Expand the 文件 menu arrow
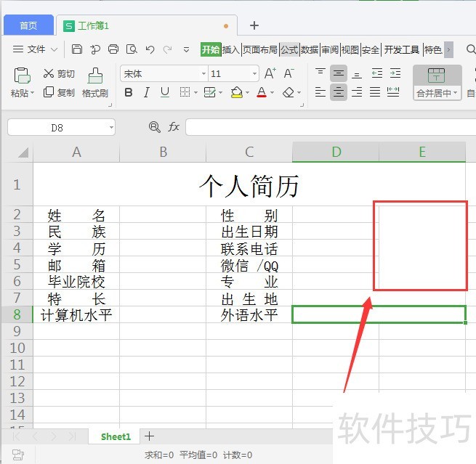 click(x=54, y=49)
